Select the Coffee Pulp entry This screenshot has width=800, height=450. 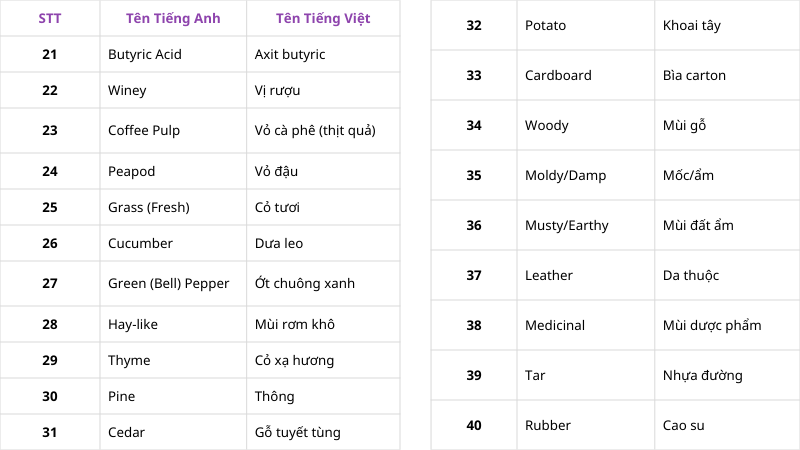click(x=144, y=130)
